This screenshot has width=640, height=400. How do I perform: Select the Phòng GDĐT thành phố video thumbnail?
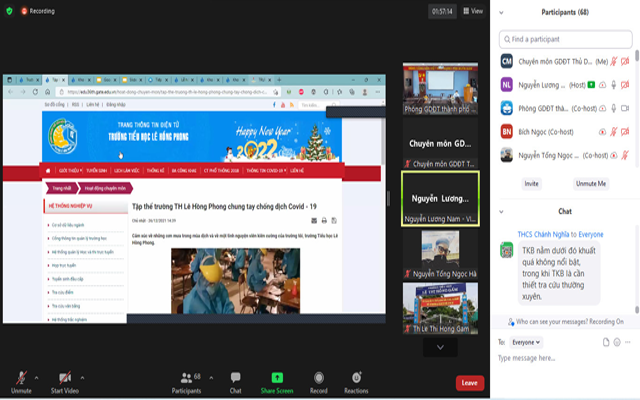[440, 88]
